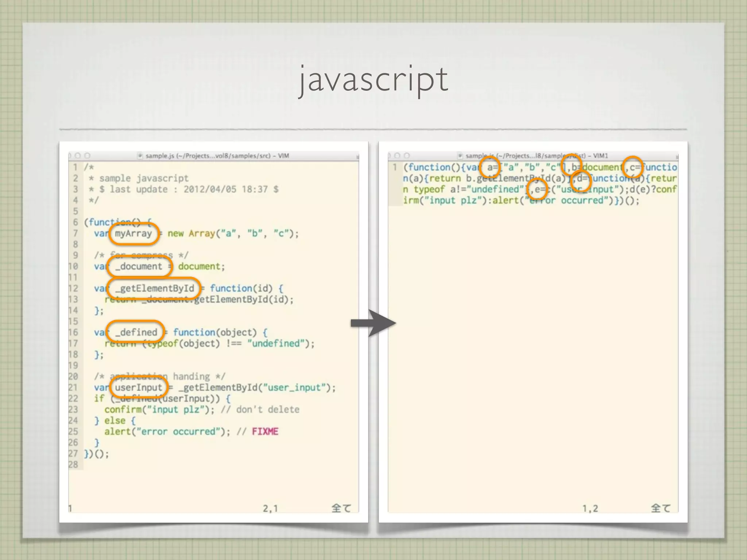Click the comment line '* sample javascript'

(x=139, y=178)
